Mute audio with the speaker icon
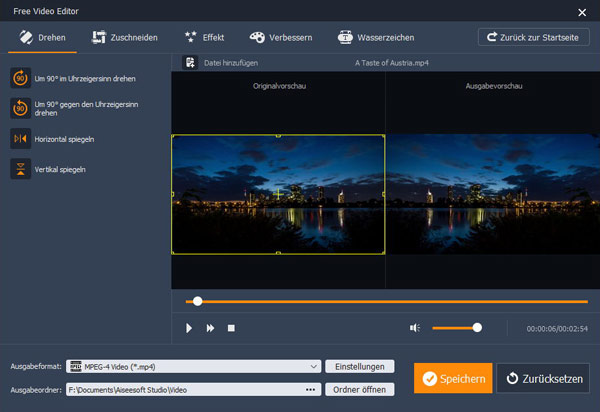Screen dimensions: 600x412 pos(415,328)
